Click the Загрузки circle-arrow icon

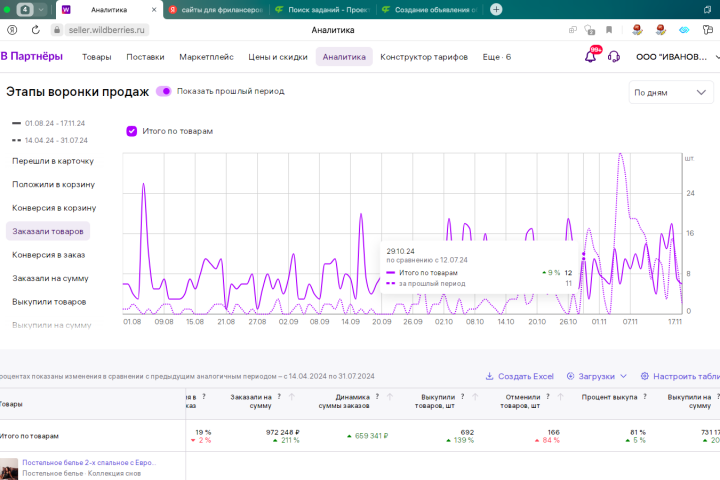pos(570,376)
